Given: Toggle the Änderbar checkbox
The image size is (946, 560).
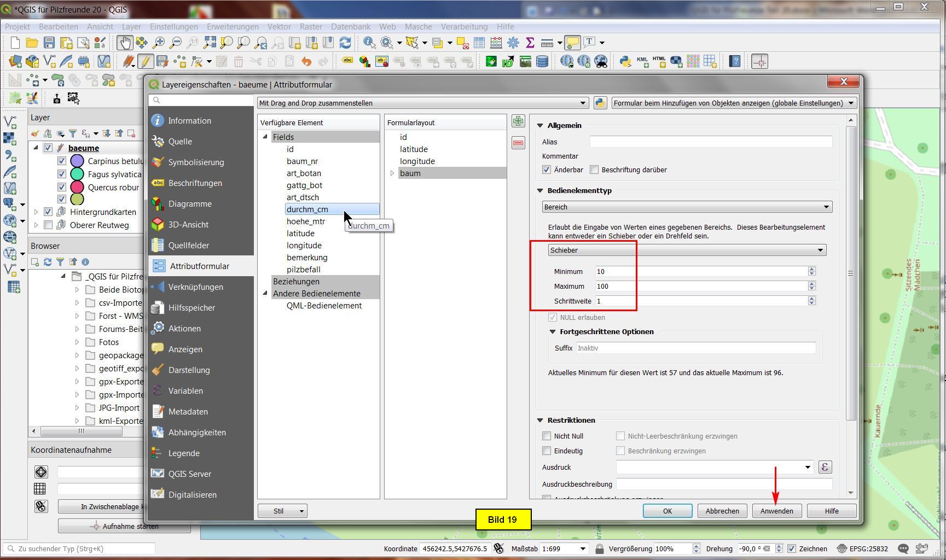Looking at the screenshot, I should pyautogui.click(x=547, y=170).
